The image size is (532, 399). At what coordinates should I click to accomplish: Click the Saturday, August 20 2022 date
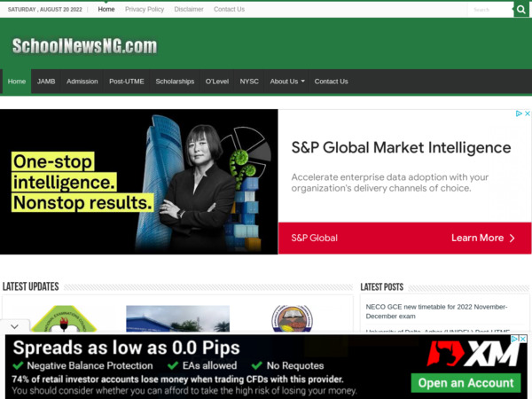point(45,10)
